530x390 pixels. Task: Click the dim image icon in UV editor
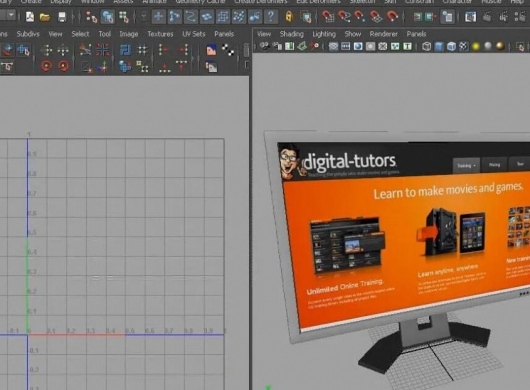click(211, 67)
